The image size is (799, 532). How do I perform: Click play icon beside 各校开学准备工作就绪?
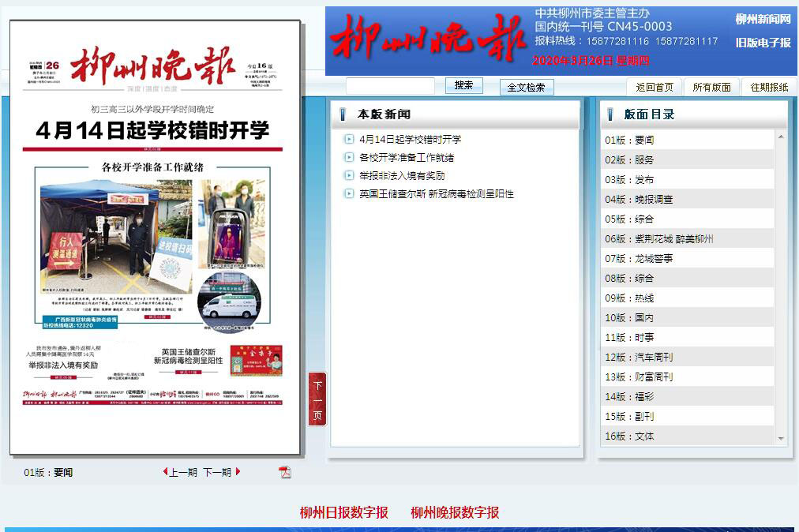point(349,158)
